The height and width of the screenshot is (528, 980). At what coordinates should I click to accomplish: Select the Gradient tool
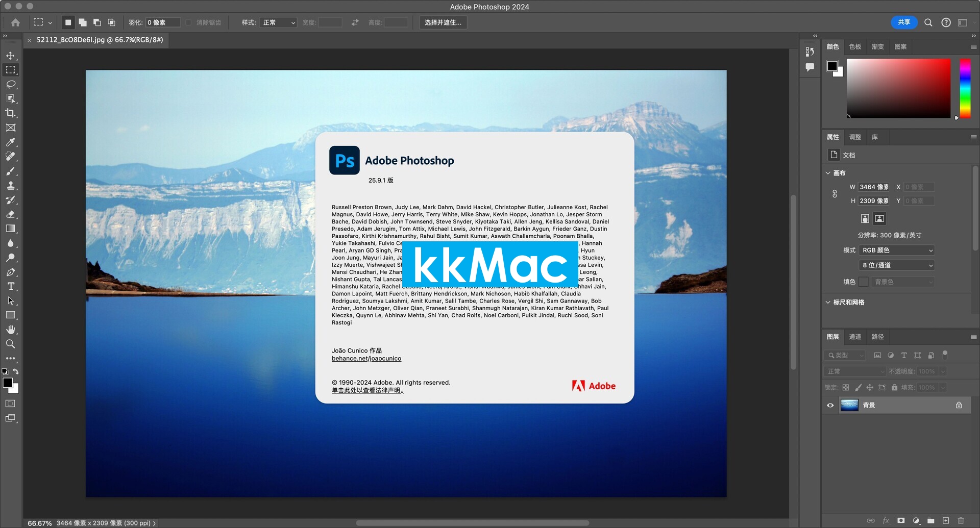coord(11,229)
